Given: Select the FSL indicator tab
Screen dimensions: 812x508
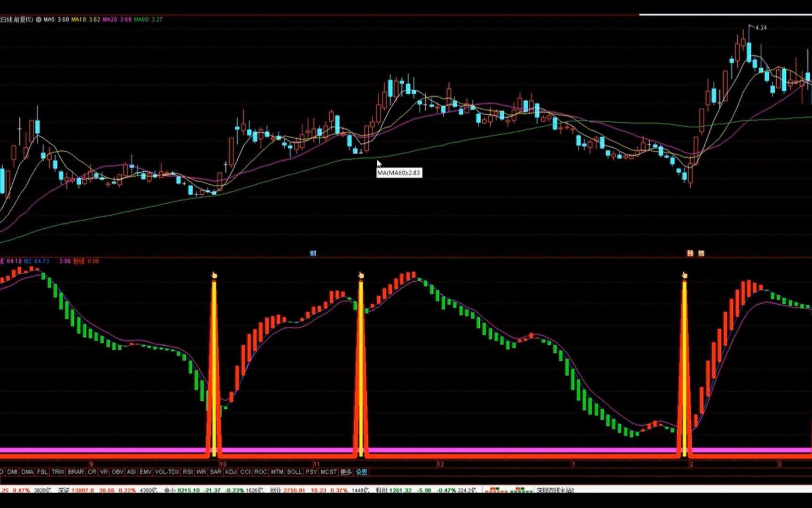Looking at the screenshot, I should [42, 472].
